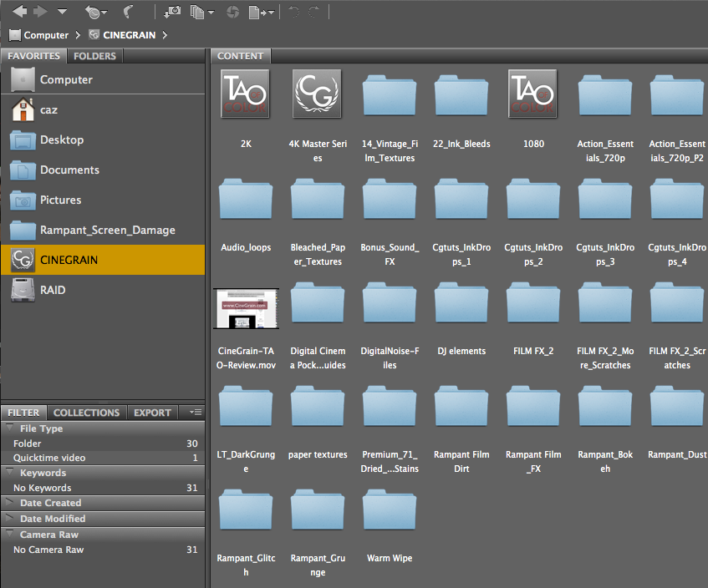The width and height of the screenshot is (708, 588).
Task: Switch to the FOLDERS tab
Action: point(94,56)
